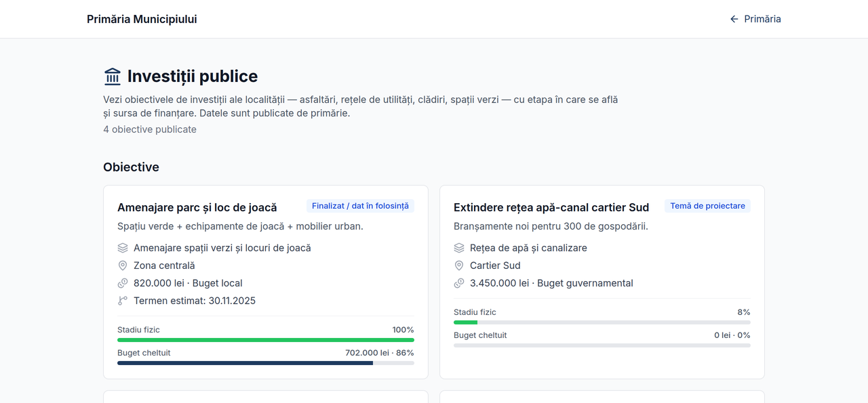Click the text Zona centrală
Viewport: 868px width, 403px height.
pyautogui.click(x=164, y=266)
